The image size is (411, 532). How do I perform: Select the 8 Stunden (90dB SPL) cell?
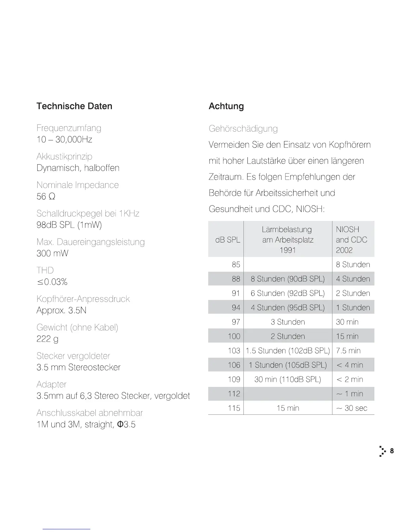point(288,279)
